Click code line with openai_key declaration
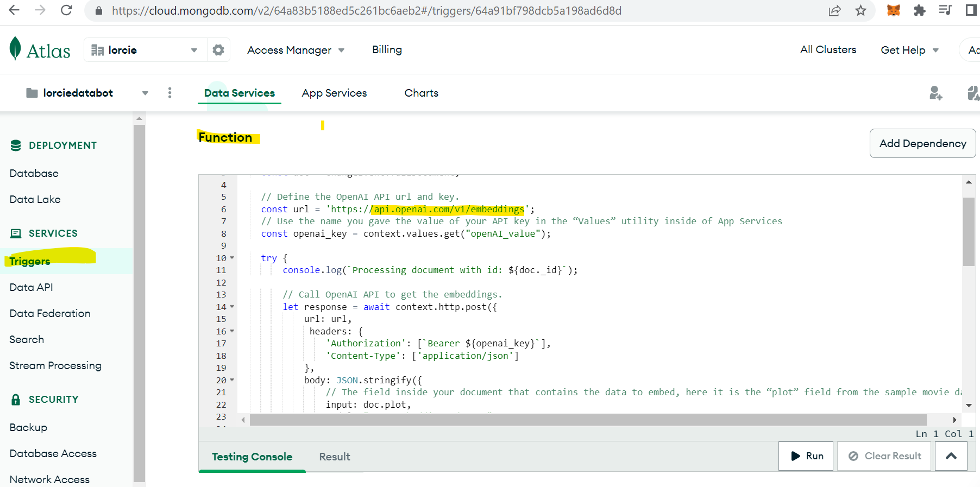980x487 pixels. tap(406, 233)
